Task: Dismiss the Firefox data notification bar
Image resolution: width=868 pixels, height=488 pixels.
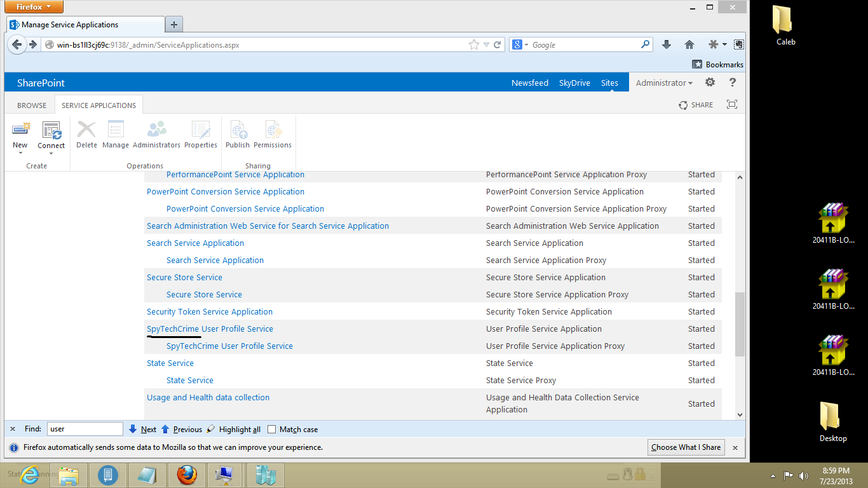Action: (x=735, y=447)
